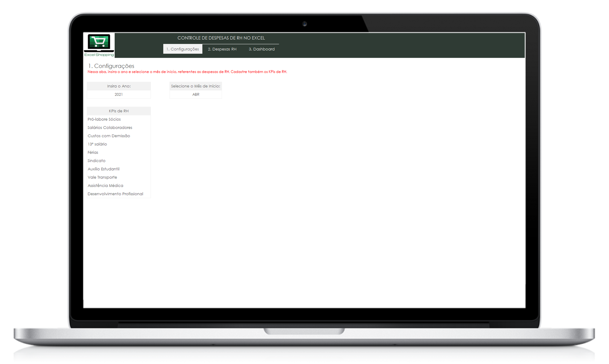The height and width of the screenshot is (364, 609).
Task: Select the 'Desenvolvimento Profissional' KPI row
Action: tap(119, 194)
